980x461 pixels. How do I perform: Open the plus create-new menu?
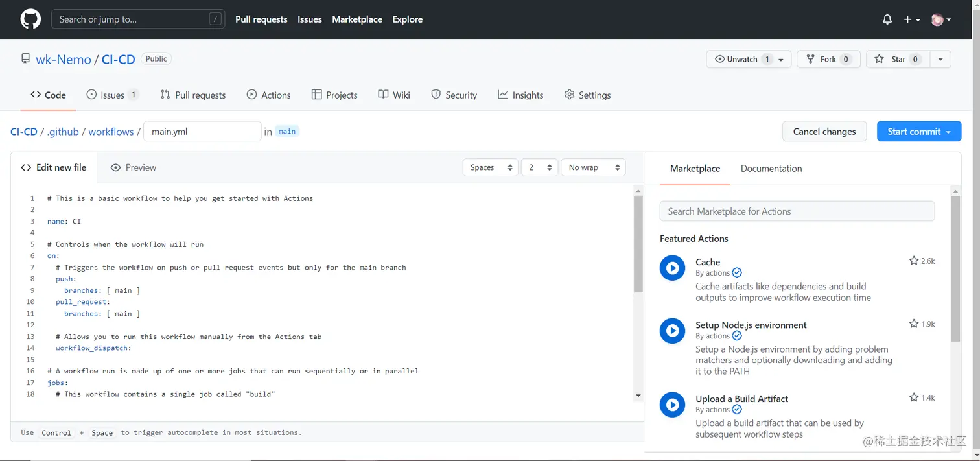point(912,19)
